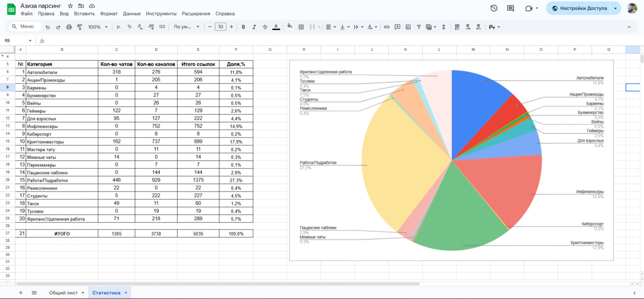Open input tools language dropdown
The height and width of the screenshot is (299, 644).
[x=494, y=27]
